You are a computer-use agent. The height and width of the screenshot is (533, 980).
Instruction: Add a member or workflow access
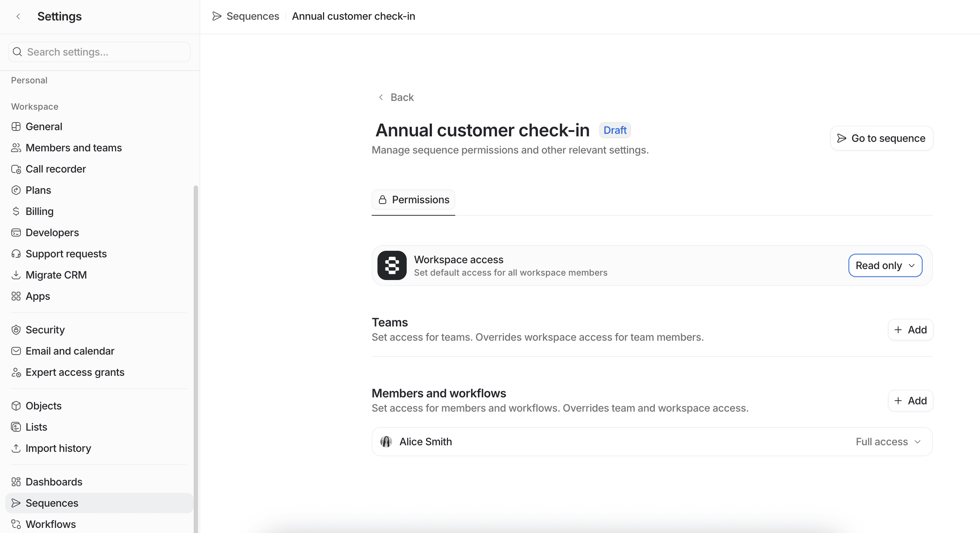click(x=910, y=401)
